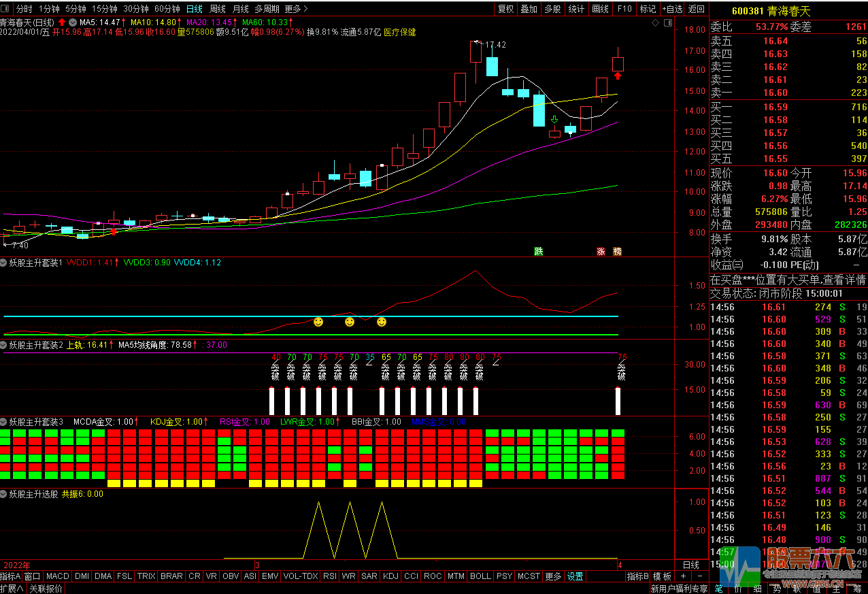Screen dimensions: 868x594
Task: Open the 多周期 multi-period view
Action: point(267,9)
